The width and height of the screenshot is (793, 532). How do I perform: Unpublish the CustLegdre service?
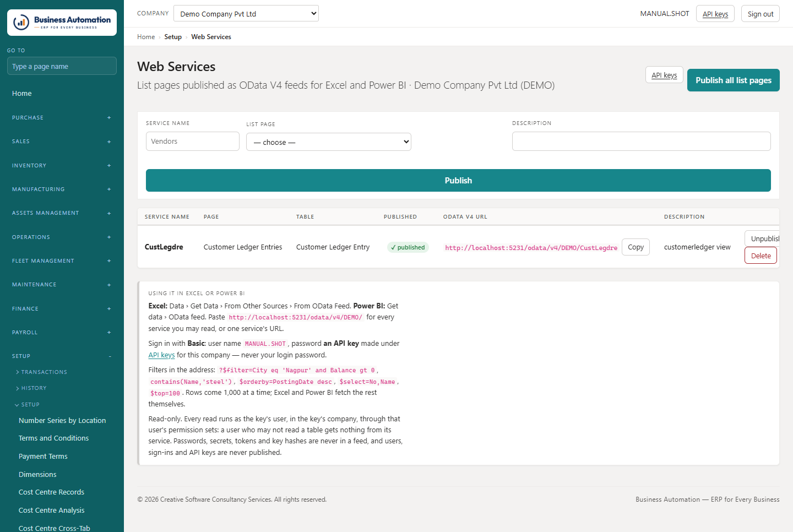click(762, 238)
